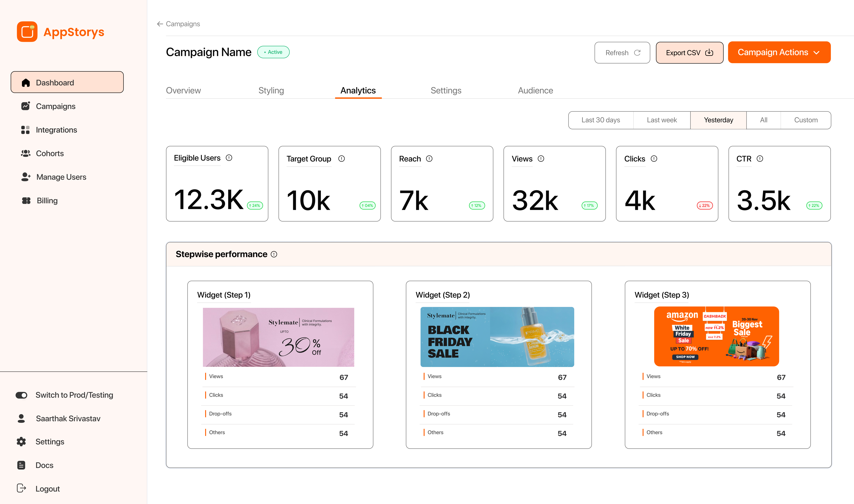
Task: Click the AppStorys logo icon
Action: [27, 32]
